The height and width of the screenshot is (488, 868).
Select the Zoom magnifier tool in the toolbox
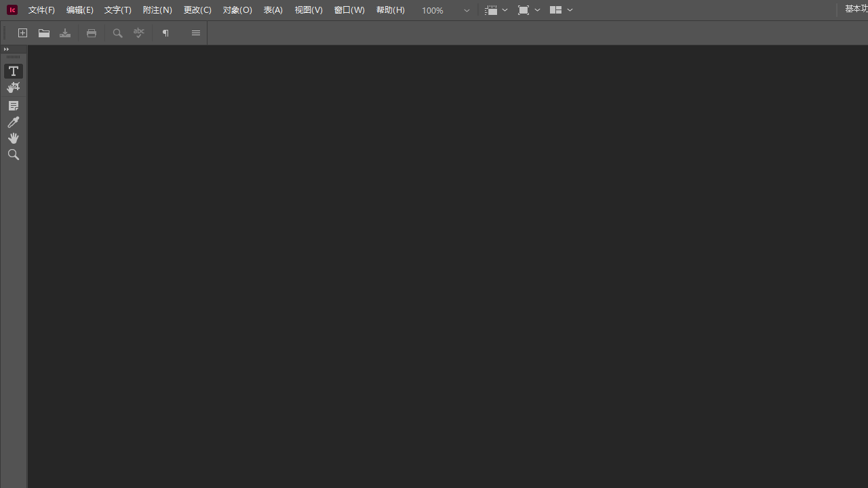(x=13, y=155)
